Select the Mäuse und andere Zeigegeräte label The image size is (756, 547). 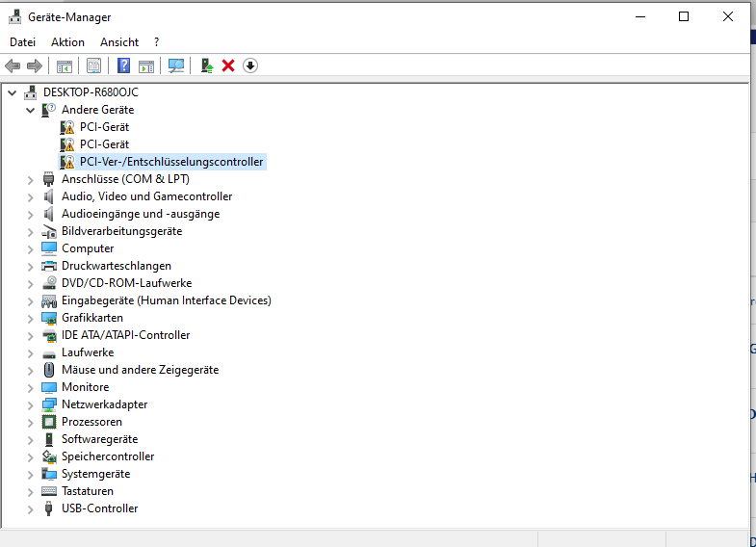click(x=140, y=370)
